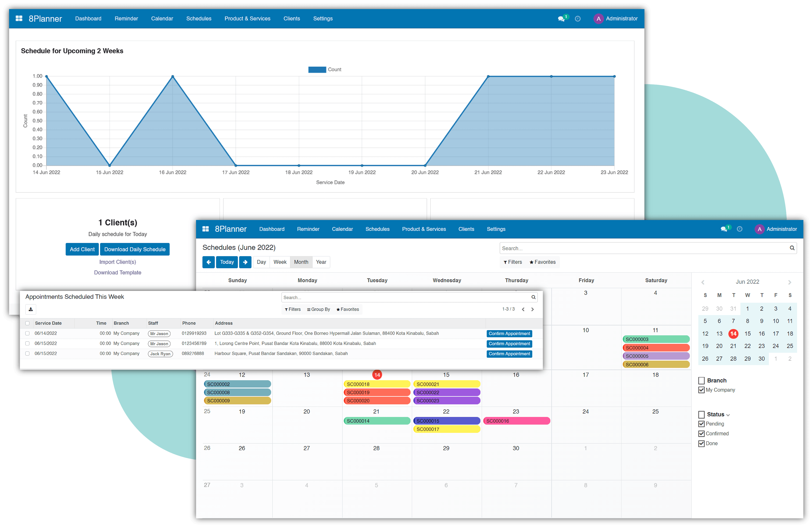
Task: Go to next page in Appointments pager
Action: click(x=532, y=309)
